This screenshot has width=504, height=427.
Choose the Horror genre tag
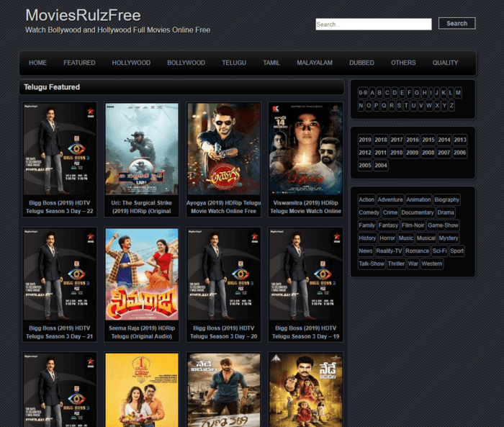[x=387, y=238]
